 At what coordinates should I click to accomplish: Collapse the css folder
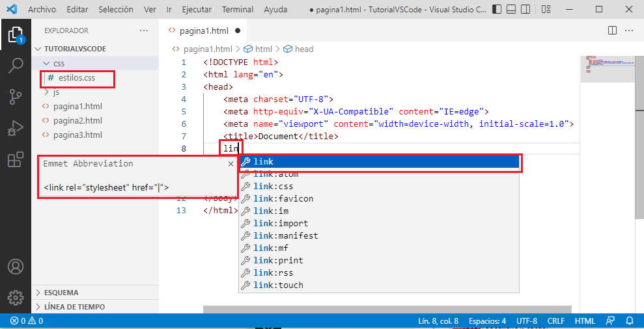pos(95,63)
